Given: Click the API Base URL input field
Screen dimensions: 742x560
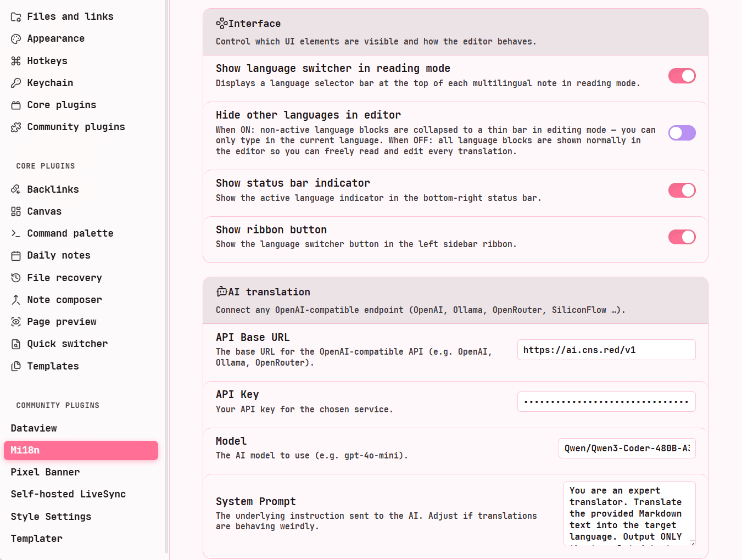Looking at the screenshot, I should (x=606, y=350).
